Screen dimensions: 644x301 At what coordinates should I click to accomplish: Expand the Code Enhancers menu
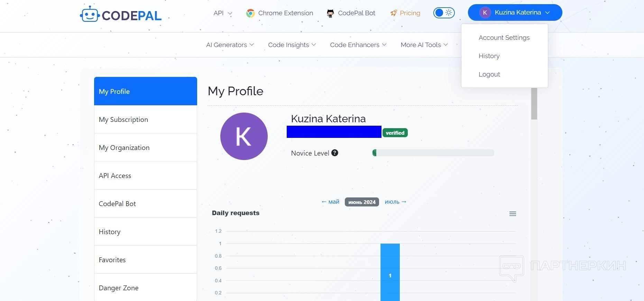coord(358,45)
